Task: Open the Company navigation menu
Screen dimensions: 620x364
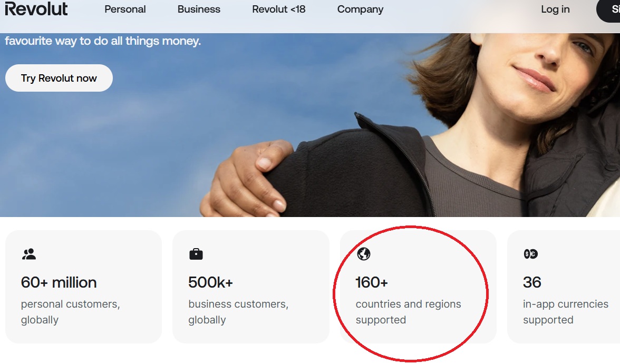Action: point(360,9)
